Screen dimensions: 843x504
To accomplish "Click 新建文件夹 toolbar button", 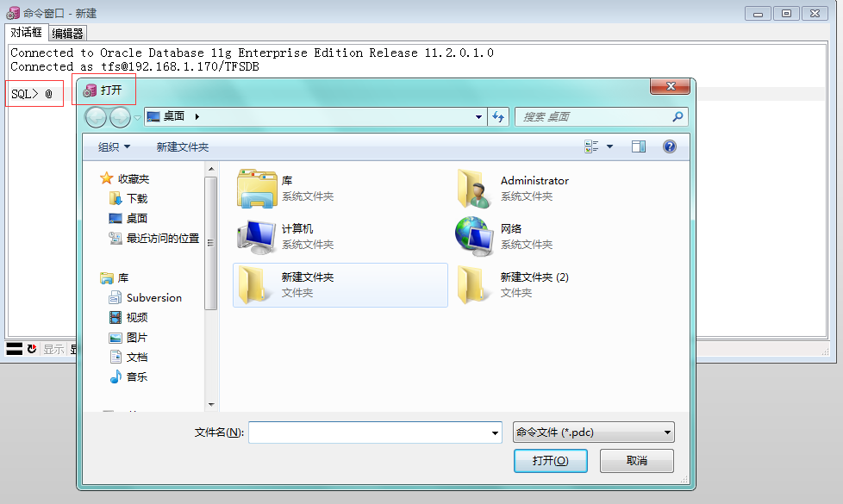I will point(182,146).
